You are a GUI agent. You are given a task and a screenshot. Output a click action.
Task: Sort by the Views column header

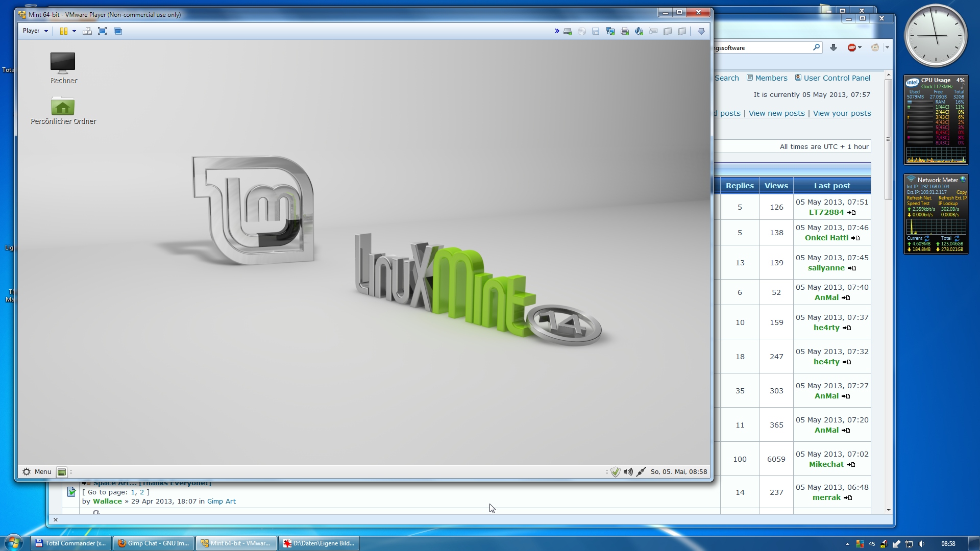point(776,186)
